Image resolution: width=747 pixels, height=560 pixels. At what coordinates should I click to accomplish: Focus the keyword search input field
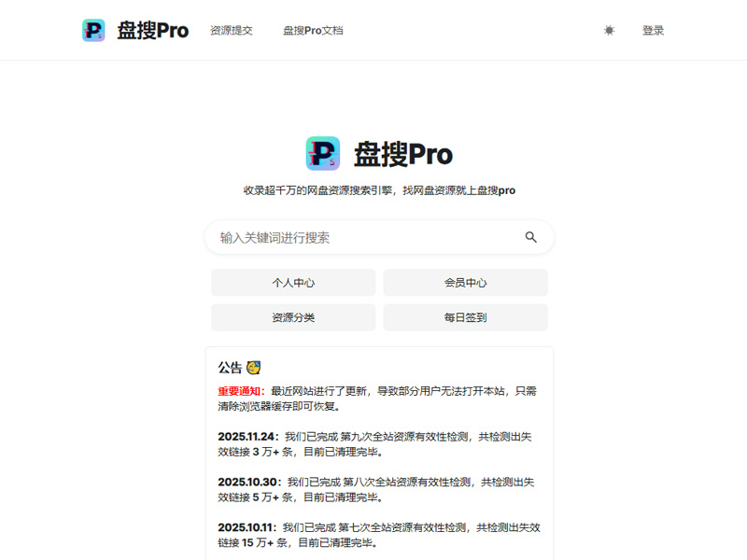coord(355,237)
